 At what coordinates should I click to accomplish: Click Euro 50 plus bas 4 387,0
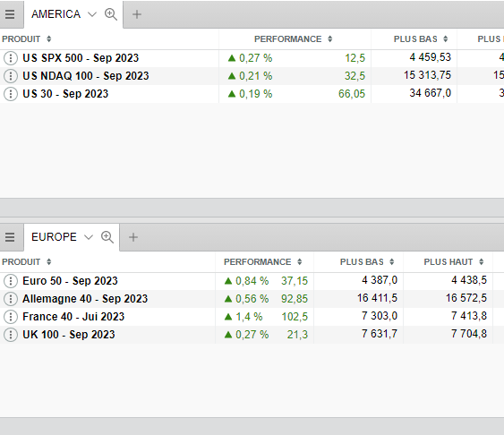[380, 280]
